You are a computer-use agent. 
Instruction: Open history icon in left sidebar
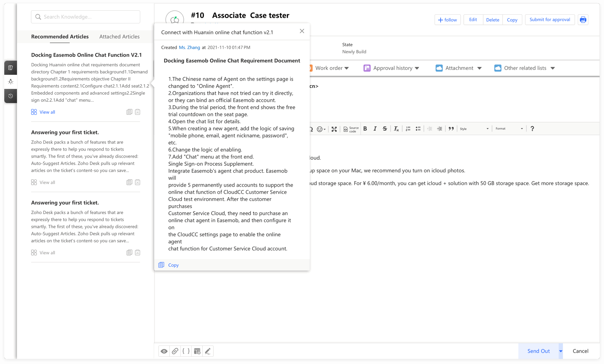coord(10,96)
